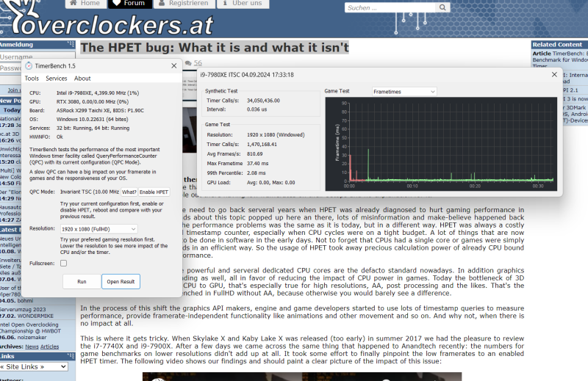Click the article title The HPET bug heading

click(x=215, y=48)
